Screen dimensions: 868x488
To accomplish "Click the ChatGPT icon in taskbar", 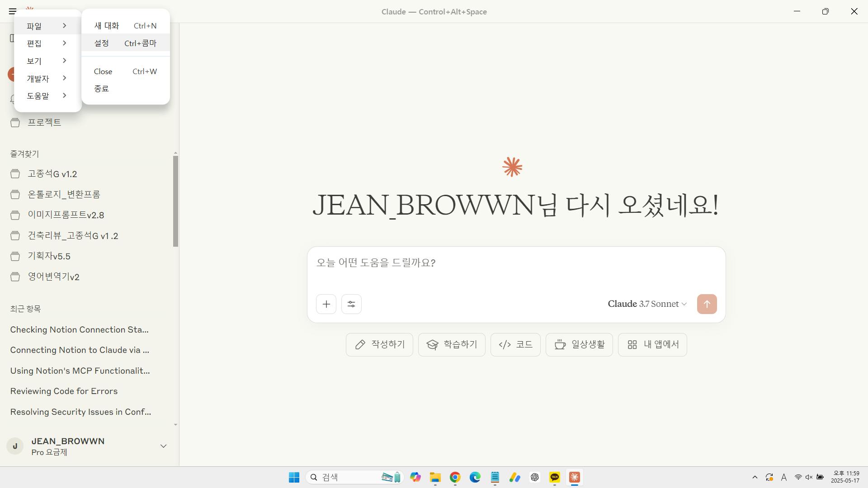I will pos(535,477).
